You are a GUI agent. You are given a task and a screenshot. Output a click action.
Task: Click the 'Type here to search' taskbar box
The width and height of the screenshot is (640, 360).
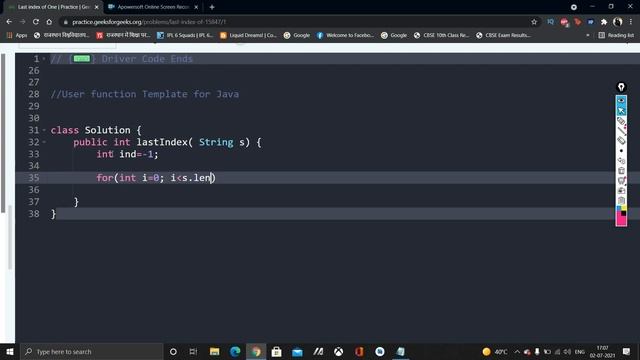tap(91, 351)
